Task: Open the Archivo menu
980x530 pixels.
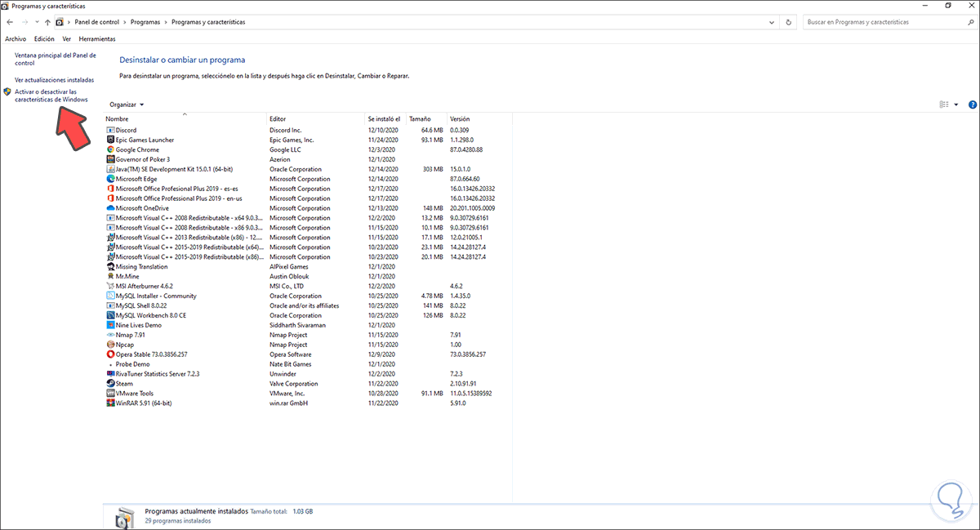Action: 16,38
